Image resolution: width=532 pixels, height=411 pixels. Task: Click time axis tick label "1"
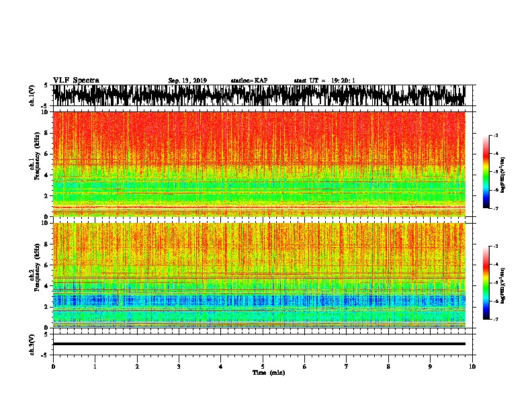tap(95, 367)
